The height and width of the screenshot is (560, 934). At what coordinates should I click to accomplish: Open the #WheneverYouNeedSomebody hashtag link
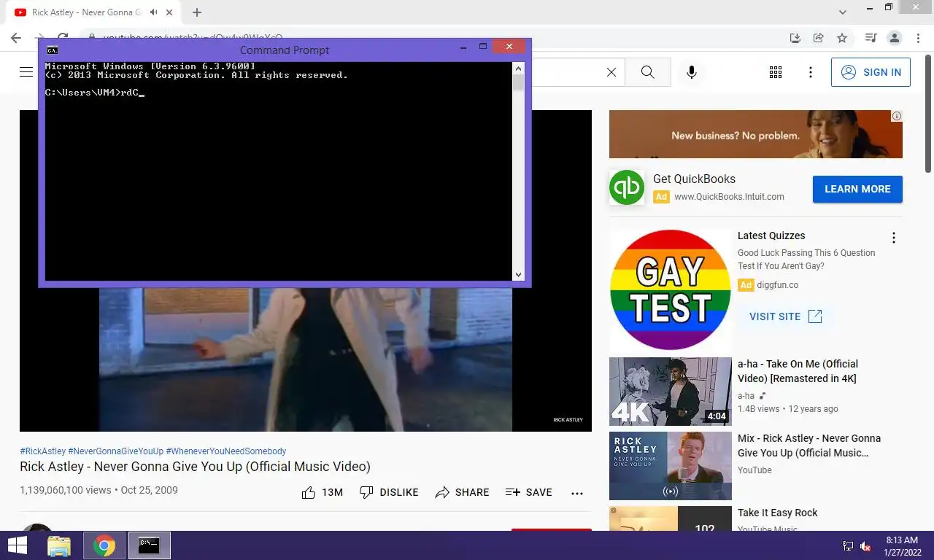pyautogui.click(x=226, y=451)
